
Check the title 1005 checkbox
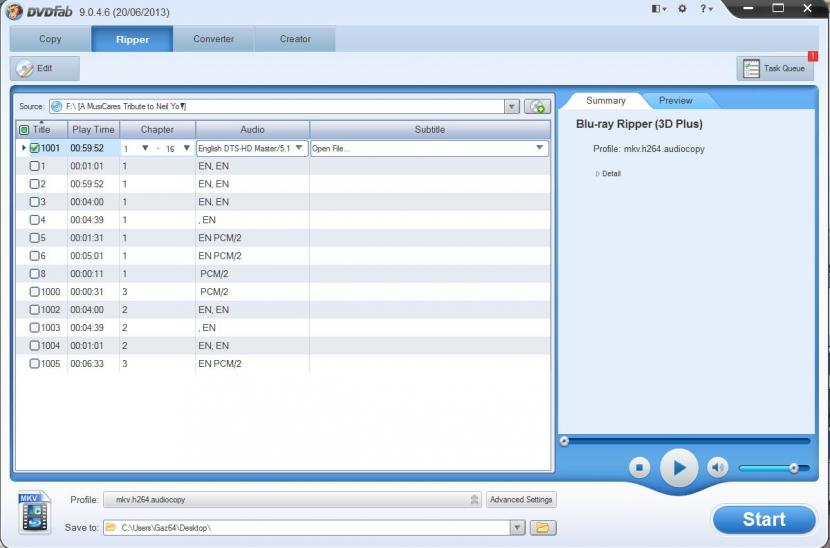coord(35,364)
